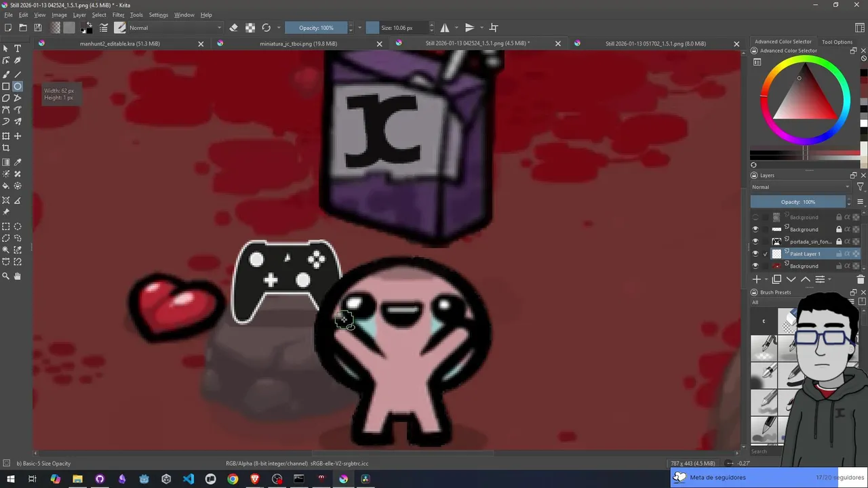Select the Gradient tool
Viewport: 868px width, 488px height.
(6, 163)
